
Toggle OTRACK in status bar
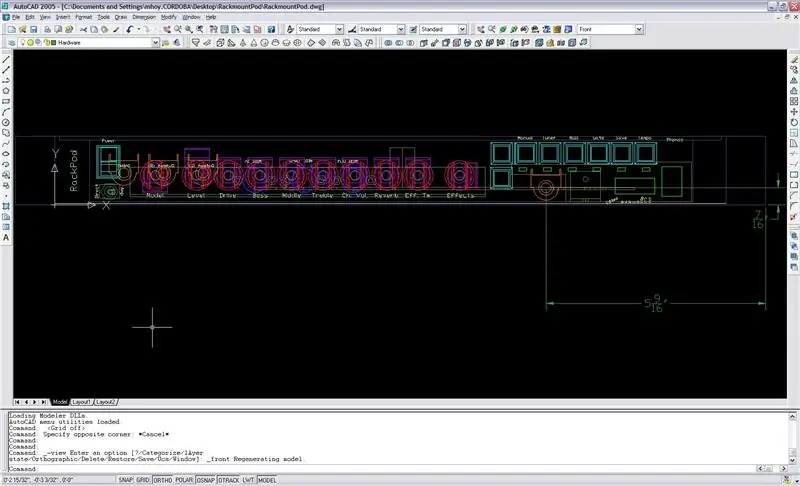[x=229, y=480]
